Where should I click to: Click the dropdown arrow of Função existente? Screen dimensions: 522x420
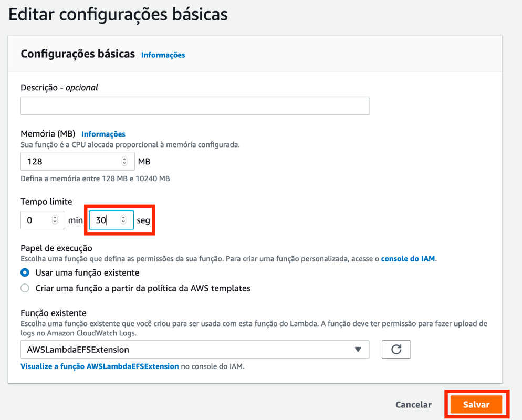click(x=358, y=350)
